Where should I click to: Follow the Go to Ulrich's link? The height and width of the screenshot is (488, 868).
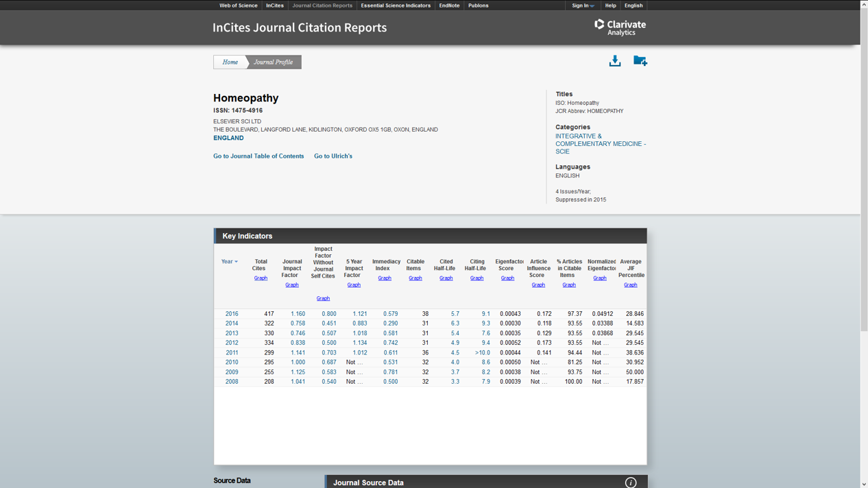333,156
